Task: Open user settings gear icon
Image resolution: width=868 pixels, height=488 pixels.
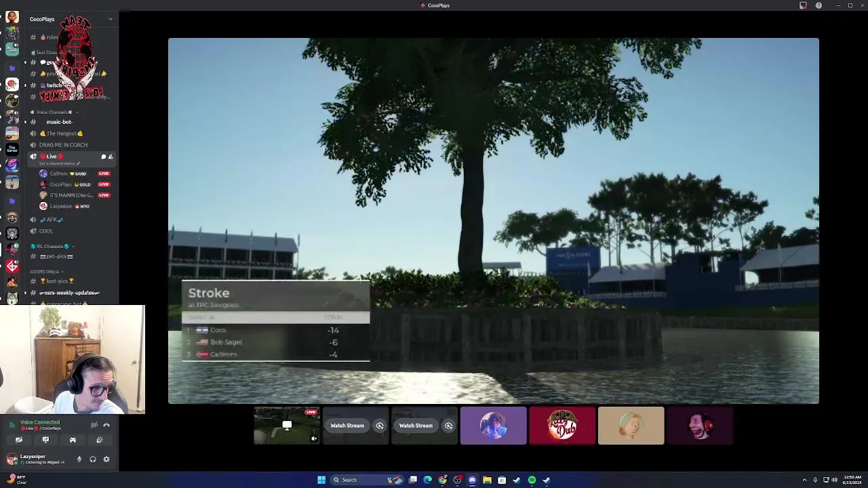Action: [106, 460]
